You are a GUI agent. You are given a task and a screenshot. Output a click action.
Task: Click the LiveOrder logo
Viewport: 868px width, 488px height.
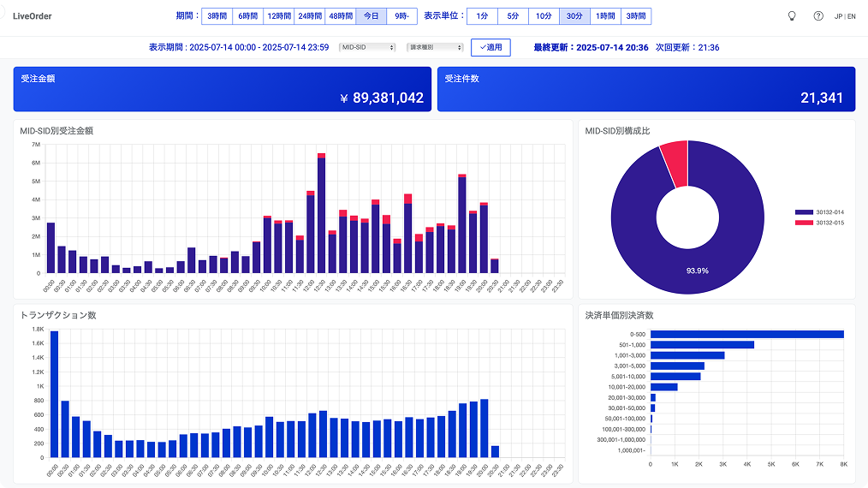tap(33, 15)
